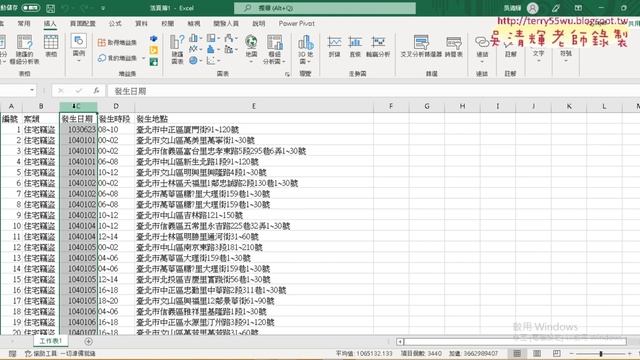The width and height of the screenshot is (640, 360).
Task: Switch to the 檢視 (View) tab
Action: pyautogui.click(x=194, y=24)
